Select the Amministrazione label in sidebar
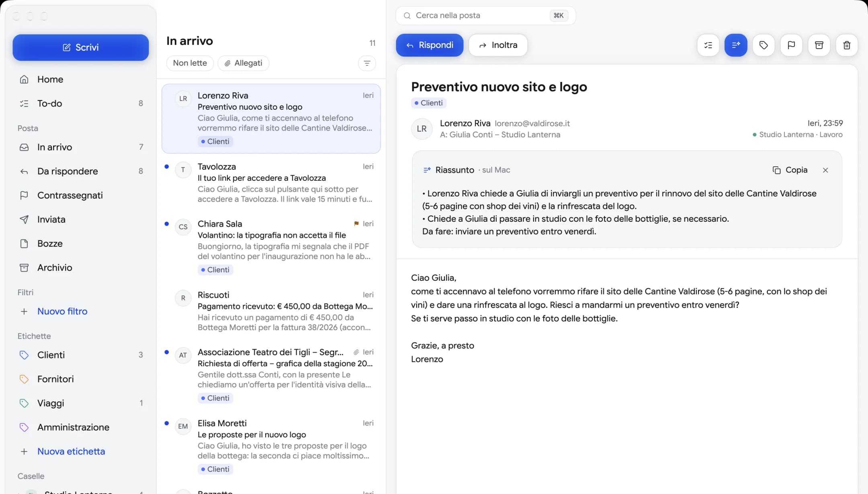868x494 pixels. 81,427
